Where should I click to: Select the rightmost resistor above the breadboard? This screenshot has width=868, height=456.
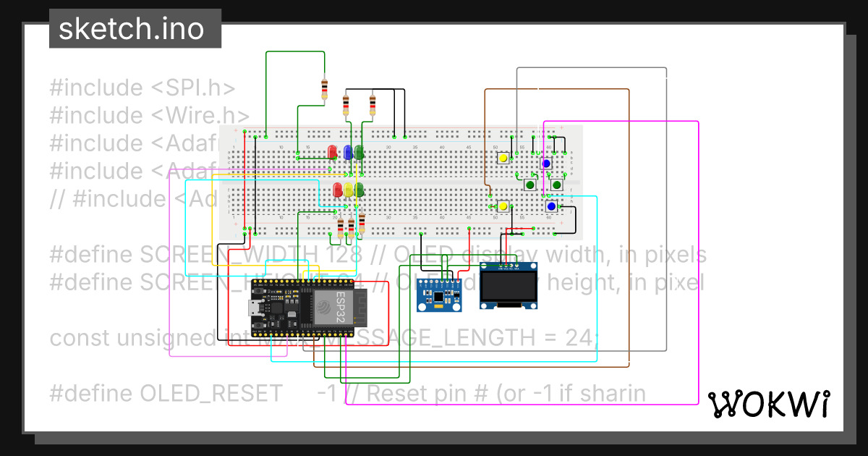coord(373,106)
